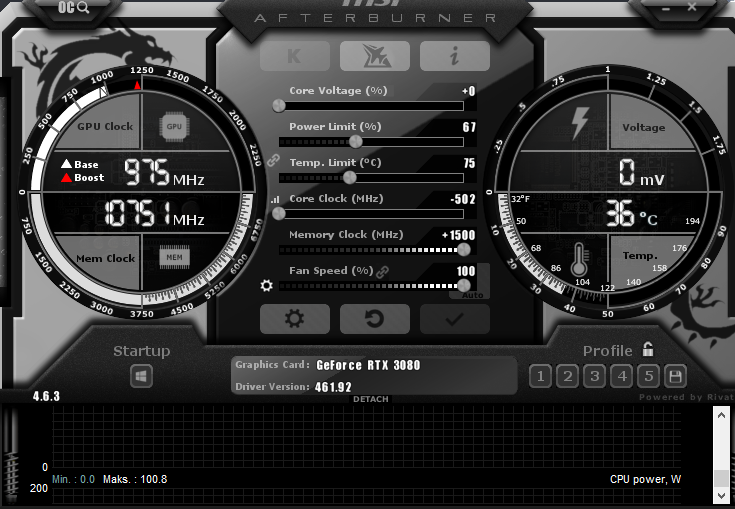735x509 pixels.
Task: Click the version number 4.6.3
Action: point(46,397)
